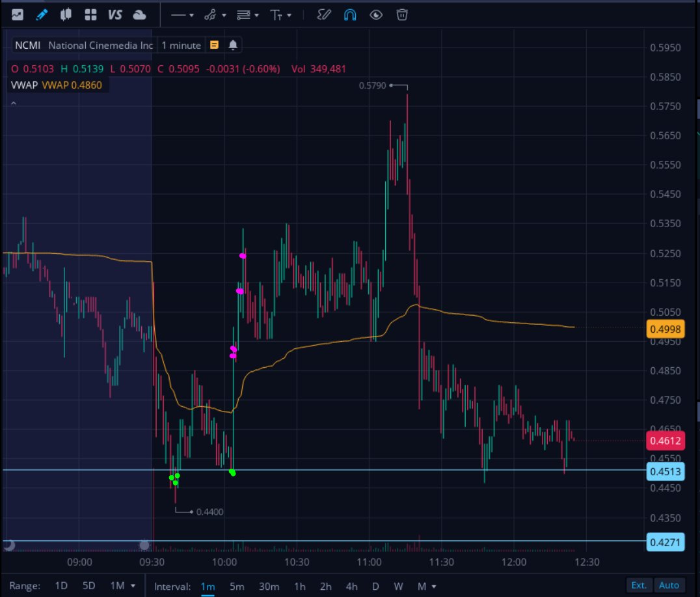Select the freehand brush tool
The image size is (700, 597).
click(x=324, y=15)
